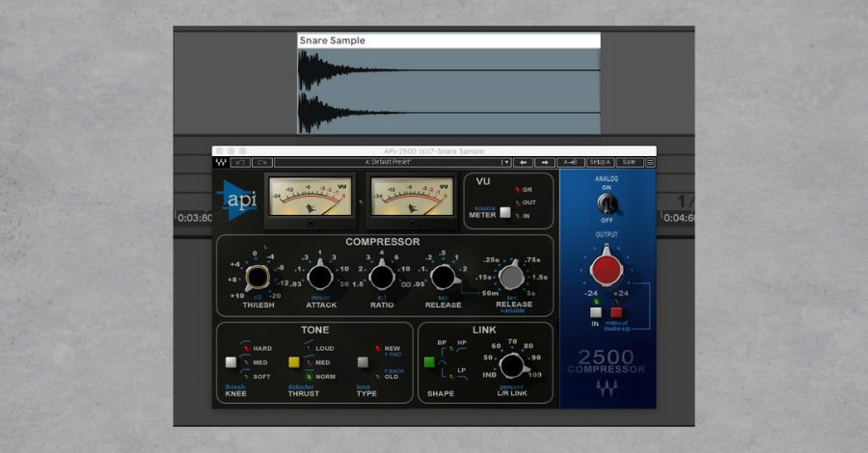Click the Setup A button
This screenshot has width=868, height=453.
600,163
